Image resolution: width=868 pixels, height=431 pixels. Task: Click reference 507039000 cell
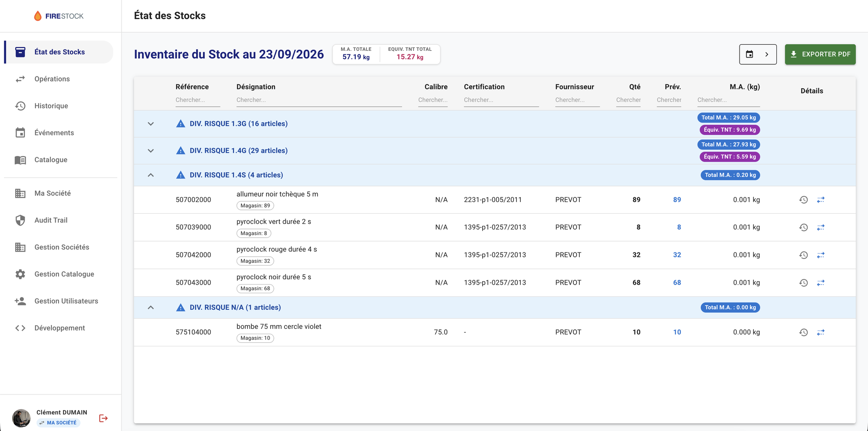[x=193, y=227]
